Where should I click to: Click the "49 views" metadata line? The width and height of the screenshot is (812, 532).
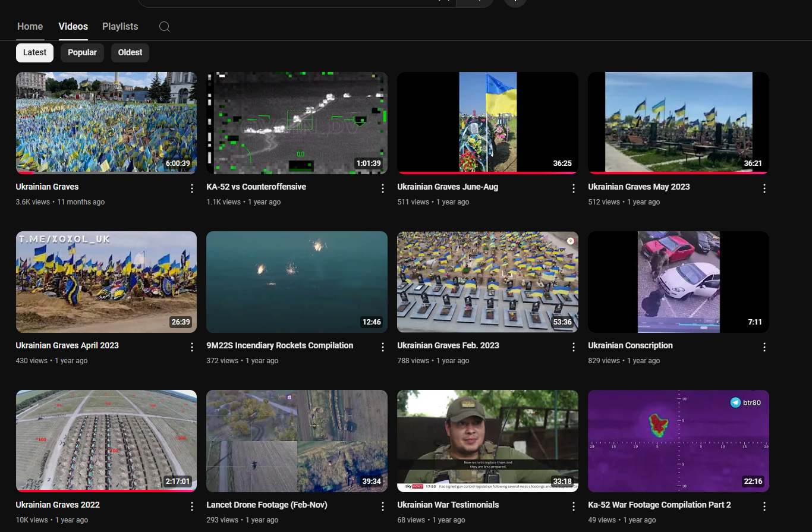coord(622,520)
